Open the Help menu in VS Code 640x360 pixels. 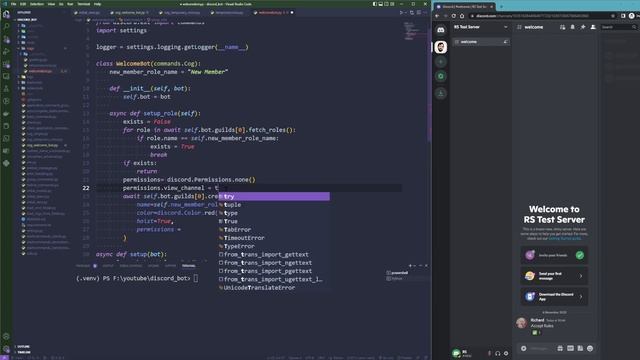coord(98,4)
